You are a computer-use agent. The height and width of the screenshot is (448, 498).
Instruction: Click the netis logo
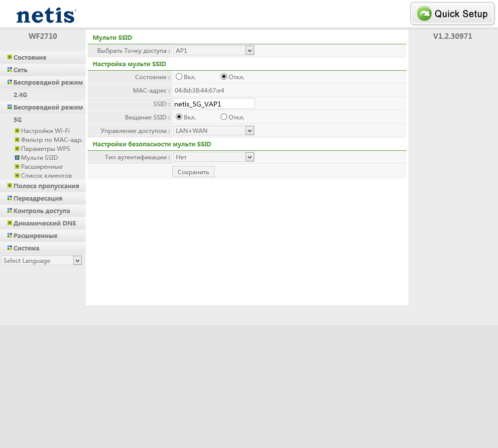[x=46, y=15]
